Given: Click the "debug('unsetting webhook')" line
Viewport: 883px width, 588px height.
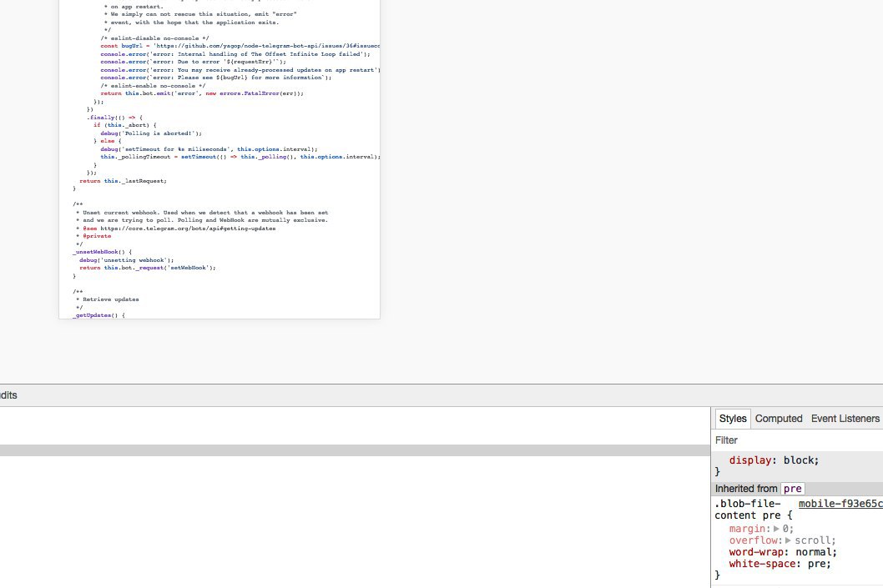Looking at the screenshot, I should 126,260.
